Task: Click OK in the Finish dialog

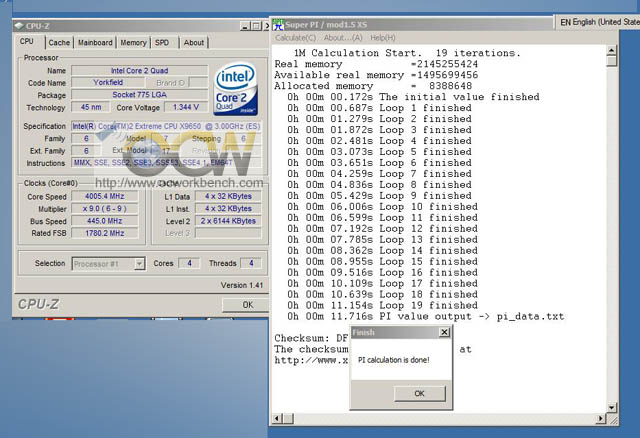Action: click(419, 394)
